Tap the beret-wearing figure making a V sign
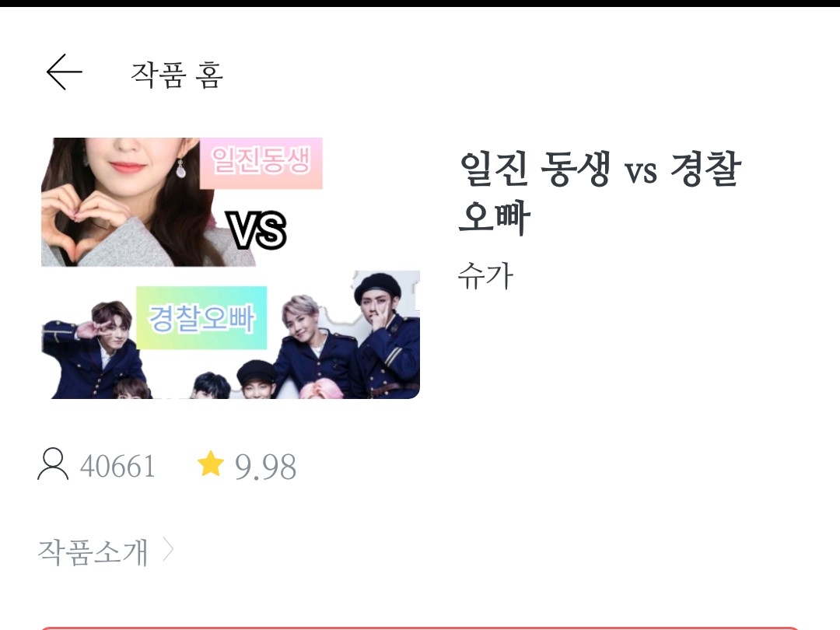This screenshot has height=630, width=840. click(x=387, y=334)
